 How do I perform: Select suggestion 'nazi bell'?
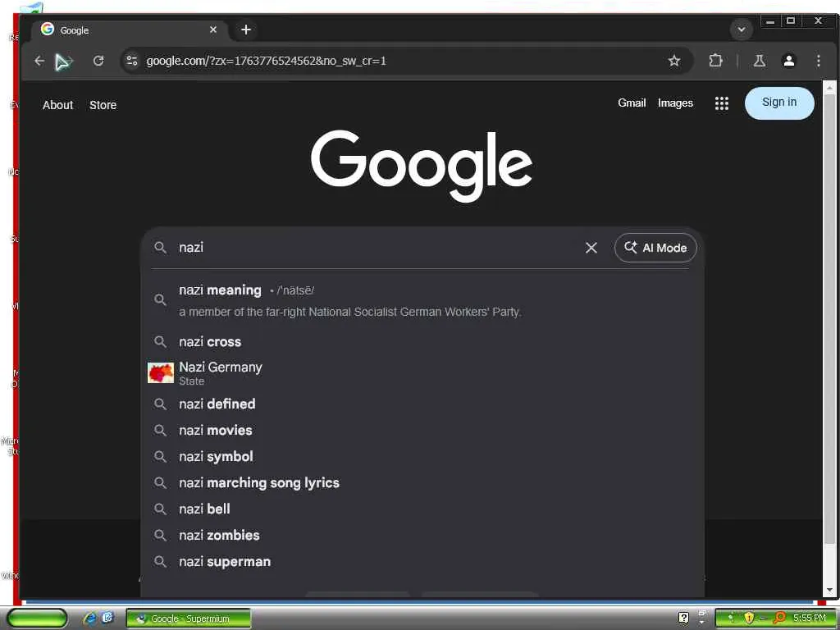pyautogui.click(x=422, y=509)
